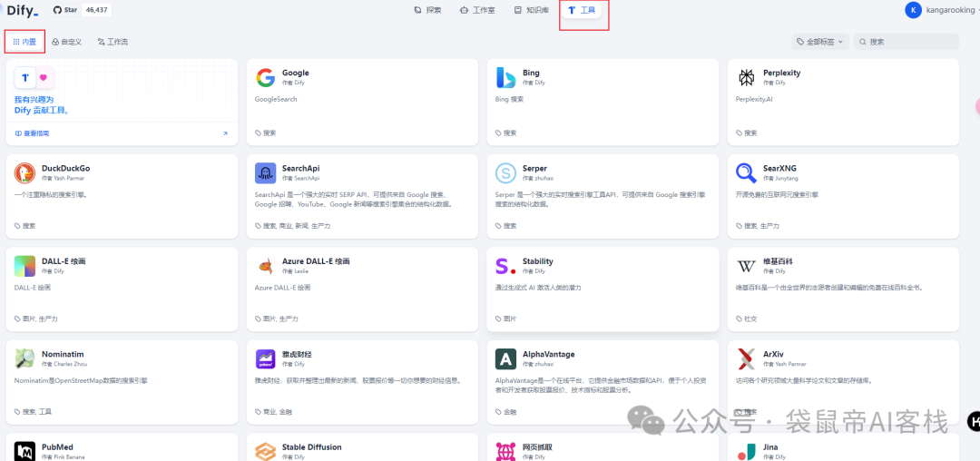Click the SearXNG magnifier icon
This screenshot has width=980, height=461.
point(747,172)
